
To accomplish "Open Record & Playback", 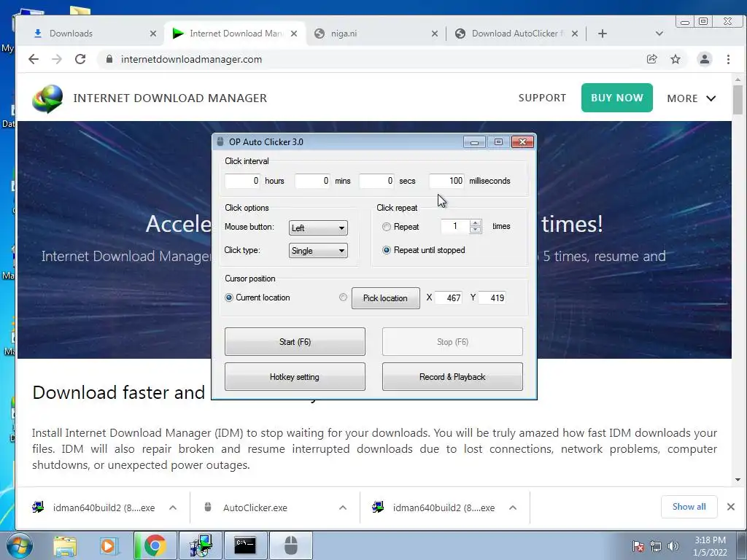I will click(452, 377).
